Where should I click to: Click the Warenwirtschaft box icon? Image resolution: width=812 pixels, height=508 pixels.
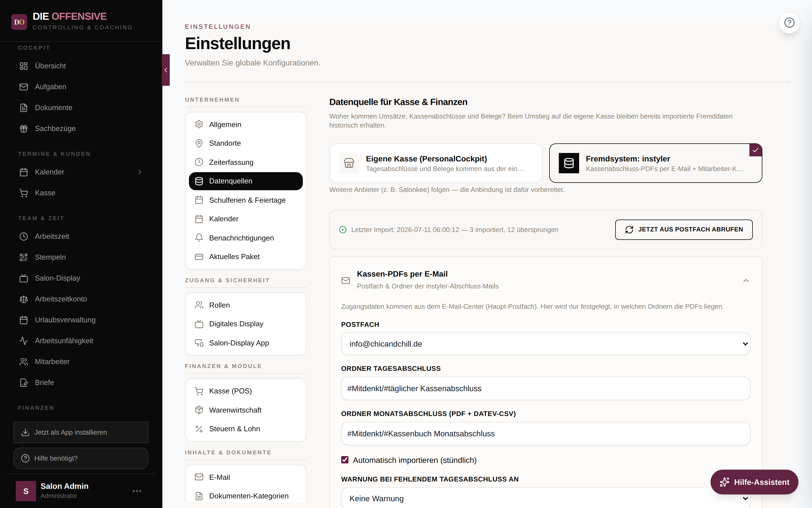pos(199,410)
